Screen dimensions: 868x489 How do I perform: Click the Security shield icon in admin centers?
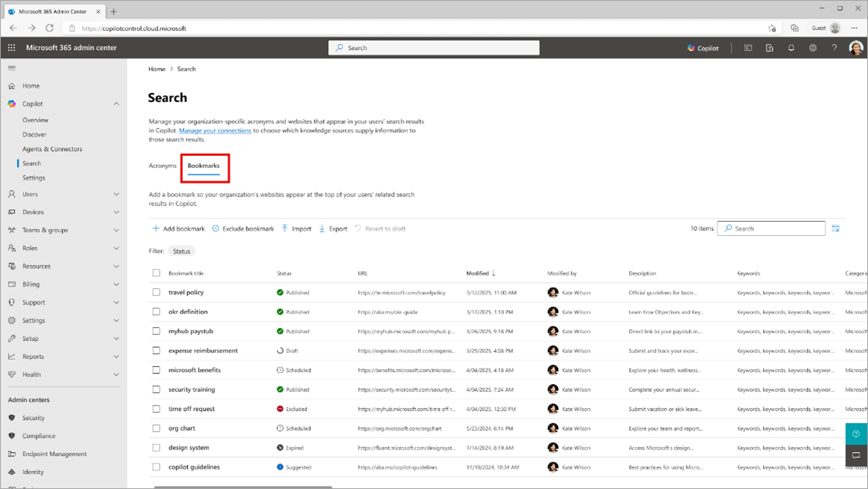[x=12, y=418]
